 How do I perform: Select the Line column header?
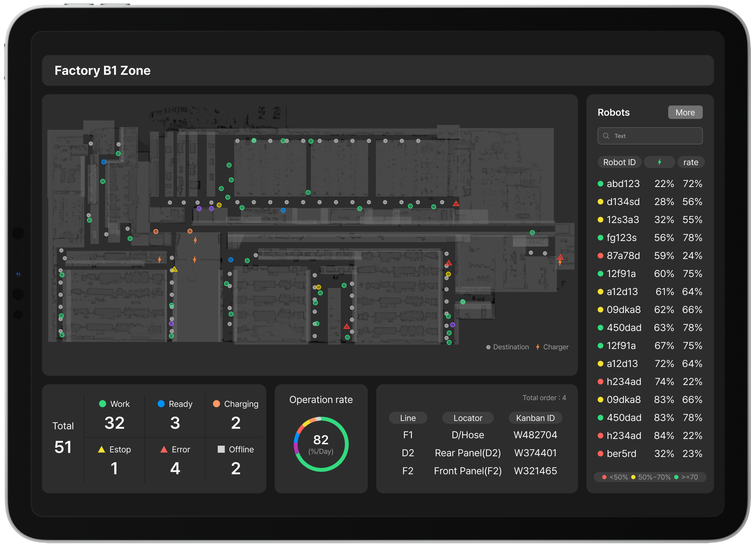point(408,418)
